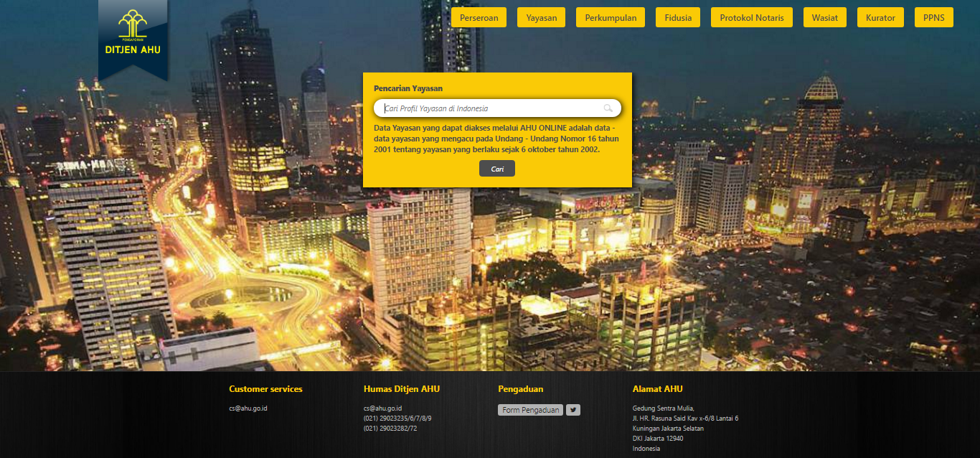This screenshot has width=980, height=458.
Task: Open the Fidusia menu item
Action: pos(678,17)
